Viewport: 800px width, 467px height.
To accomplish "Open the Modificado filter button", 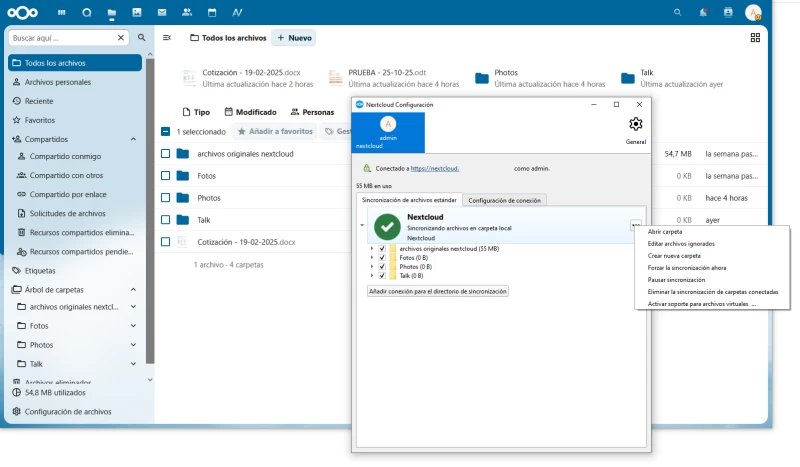I will (251, 112).
